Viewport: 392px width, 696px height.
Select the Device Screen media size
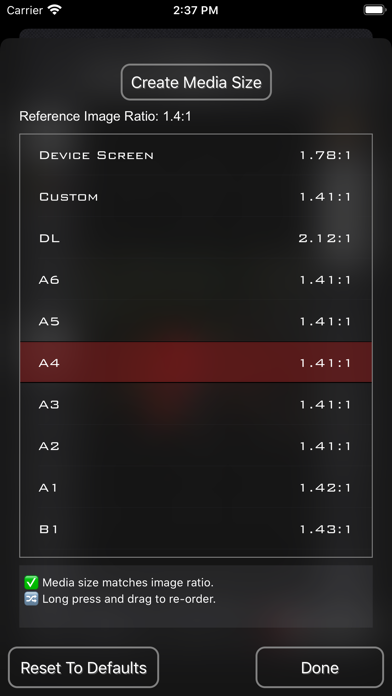point(196,155)
